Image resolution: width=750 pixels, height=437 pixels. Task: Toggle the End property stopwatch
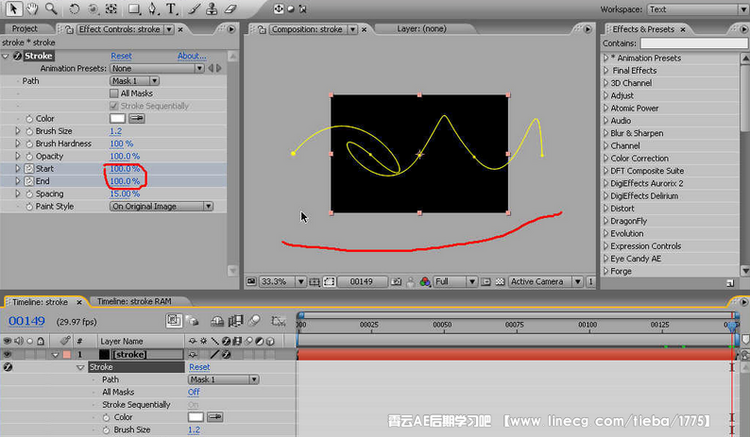point(29,181)
